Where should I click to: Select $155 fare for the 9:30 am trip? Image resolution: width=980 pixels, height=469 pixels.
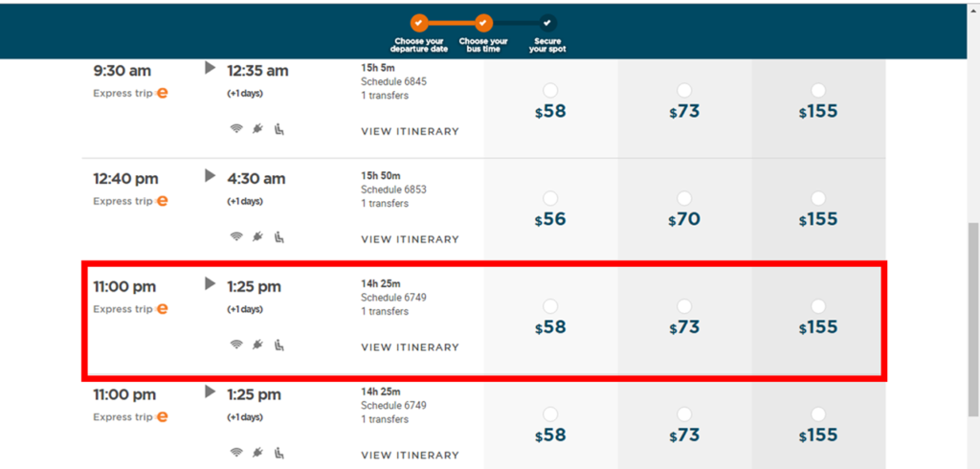(818, 91)
